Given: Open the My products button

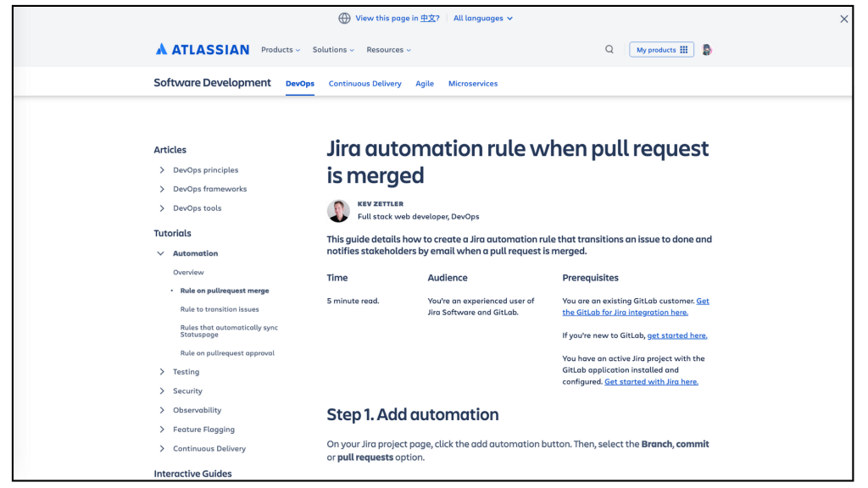Looking at the screenshot, I should [661, 50].
